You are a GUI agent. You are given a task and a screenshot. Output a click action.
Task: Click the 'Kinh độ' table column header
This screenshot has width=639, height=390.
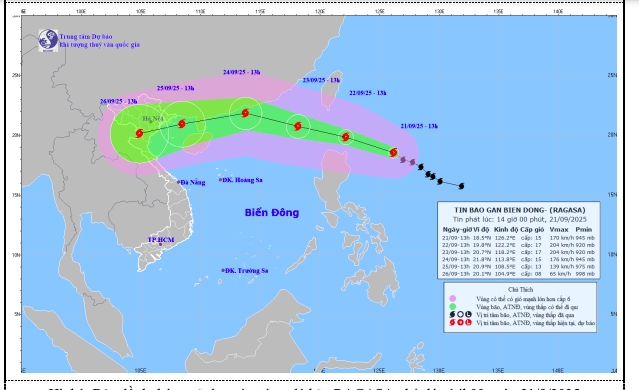pyautogui.click(x=506, y=229)
